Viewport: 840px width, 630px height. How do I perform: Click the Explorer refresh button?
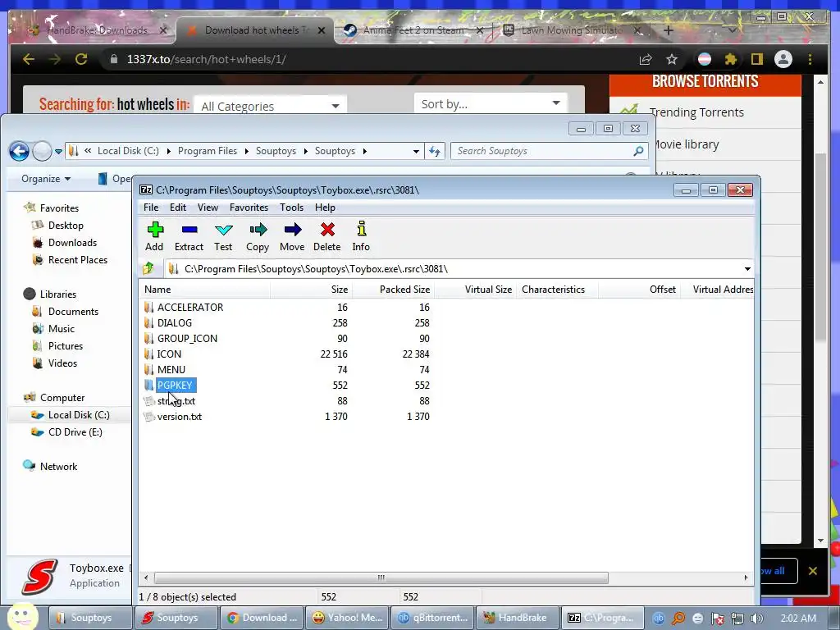click(435, 152)
